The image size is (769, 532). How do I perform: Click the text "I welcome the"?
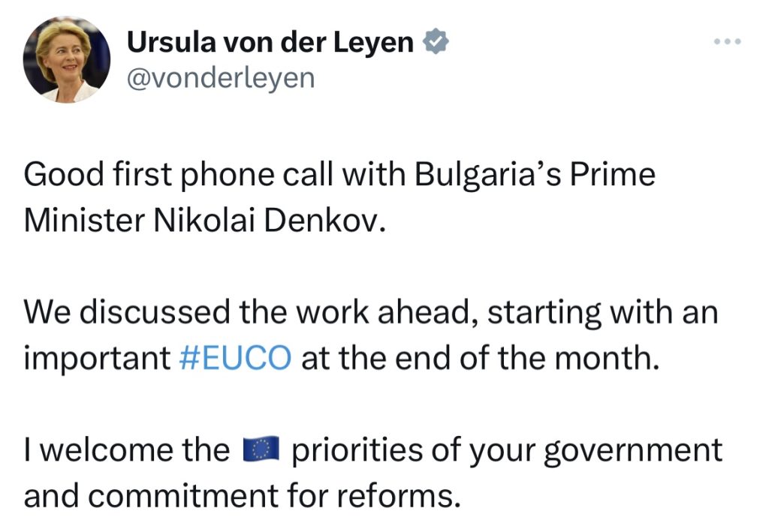pos(126,450)
